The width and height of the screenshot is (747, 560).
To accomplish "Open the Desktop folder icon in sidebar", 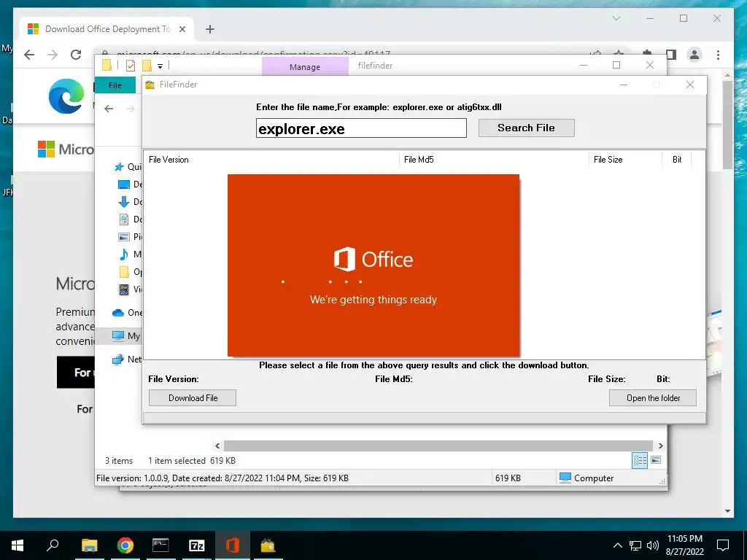I will (x=123, y=184).
